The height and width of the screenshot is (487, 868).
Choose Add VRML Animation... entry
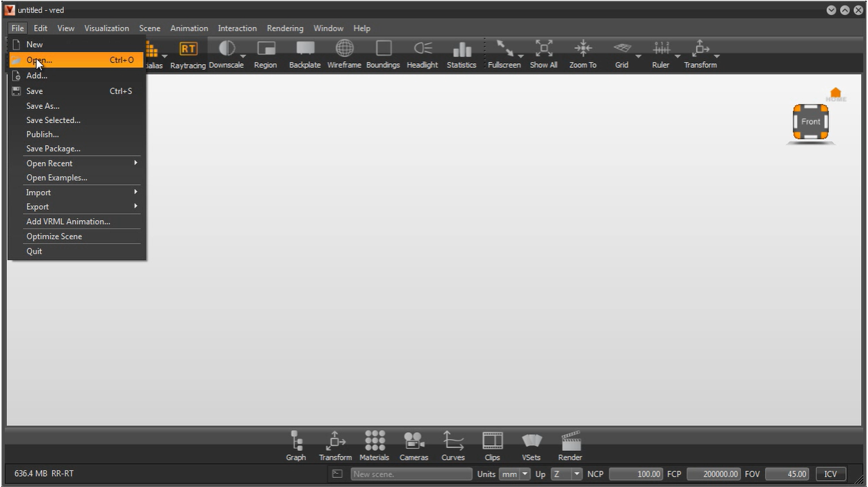click(76, 222)
